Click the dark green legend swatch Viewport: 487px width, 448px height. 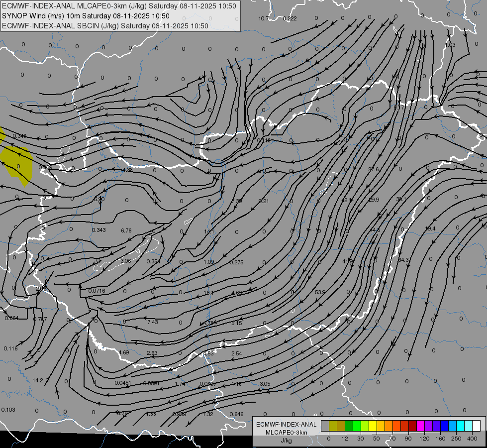click(x=349, y=426)
